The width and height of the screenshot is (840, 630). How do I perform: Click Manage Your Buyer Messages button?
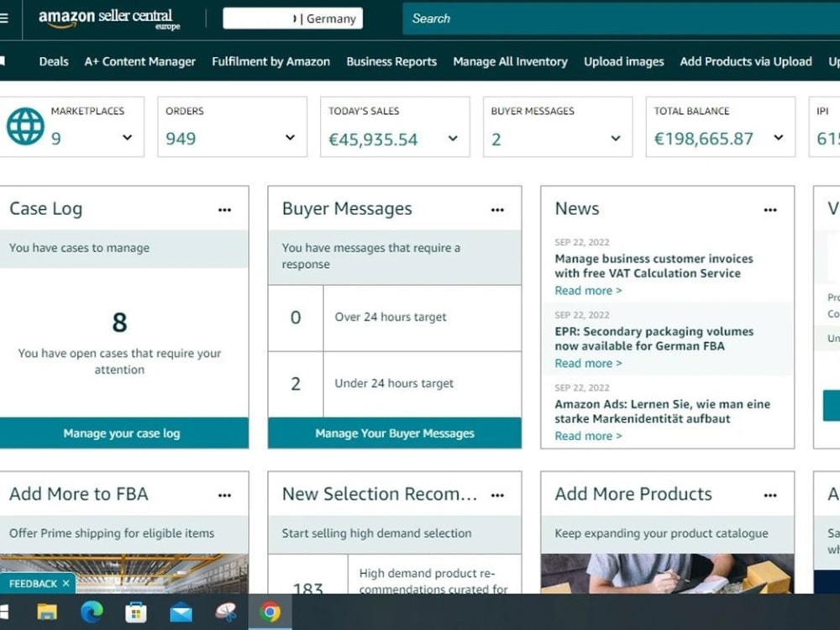coord(395,433)
